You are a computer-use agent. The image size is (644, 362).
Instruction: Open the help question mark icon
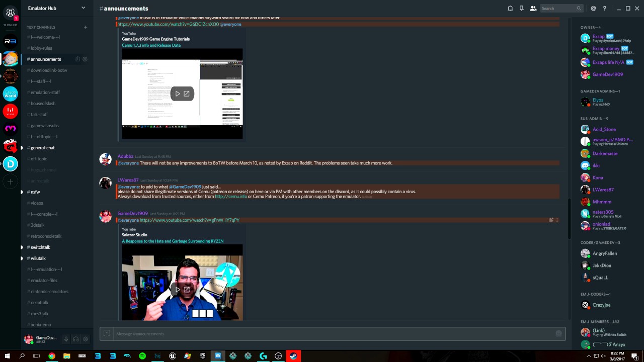(x=605, y=8)
